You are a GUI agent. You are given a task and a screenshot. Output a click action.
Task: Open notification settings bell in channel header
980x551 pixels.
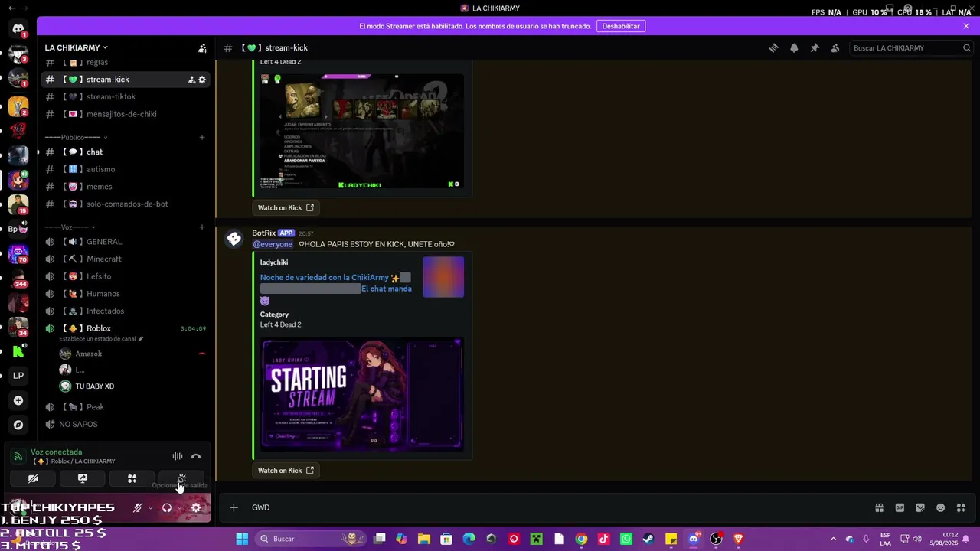click(x=794, y=47)
